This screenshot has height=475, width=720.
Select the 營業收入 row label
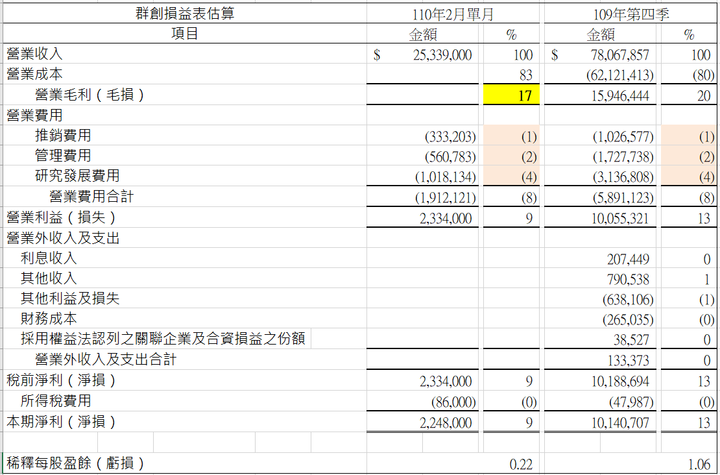[34, 54]
